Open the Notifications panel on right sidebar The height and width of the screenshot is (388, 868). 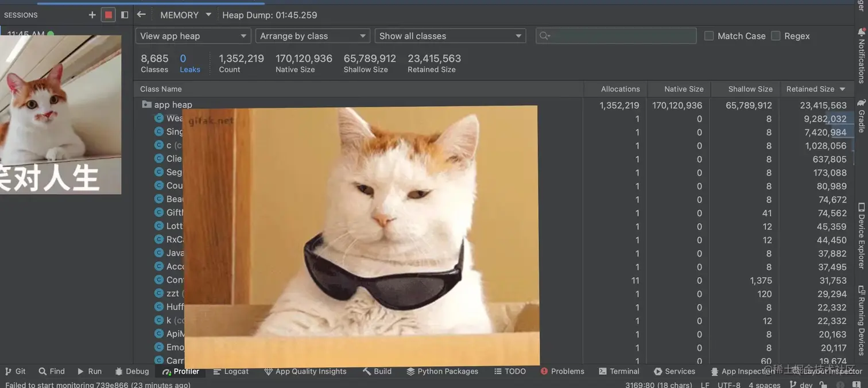(861, 57)
